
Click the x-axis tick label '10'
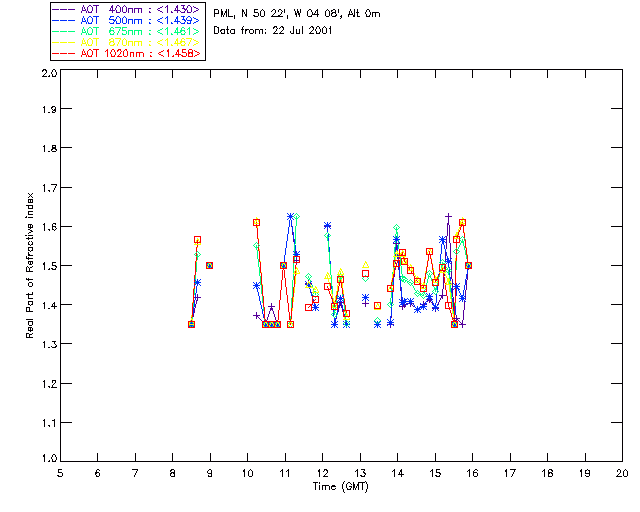point(247,473)
